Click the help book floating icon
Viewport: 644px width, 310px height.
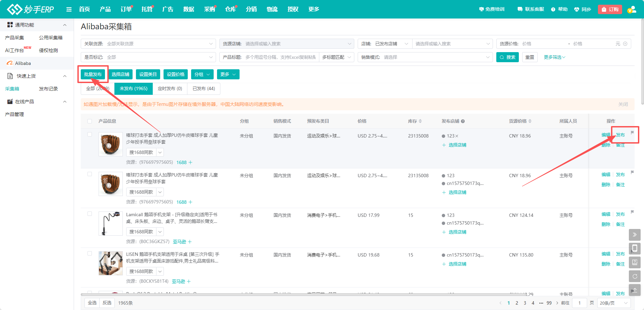[634, 262]
